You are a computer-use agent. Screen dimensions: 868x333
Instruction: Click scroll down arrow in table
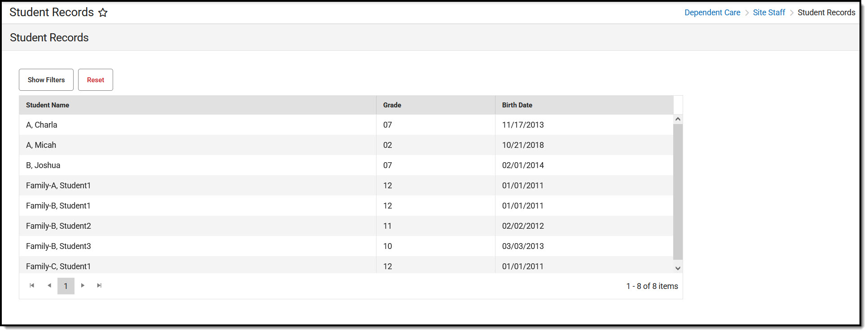(678, 268)
